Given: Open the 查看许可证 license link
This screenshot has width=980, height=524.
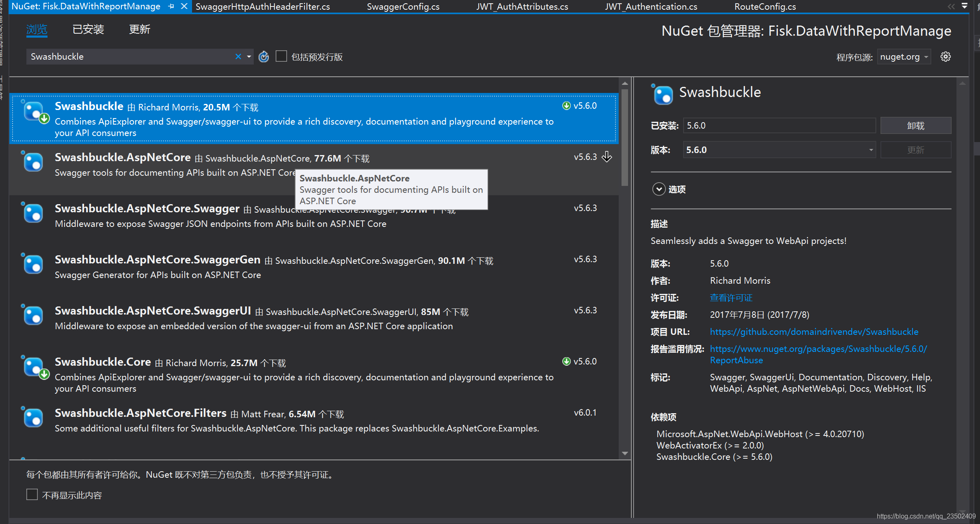Looking at the screenshot, I should pyautogui.click(x=730, y=298).
